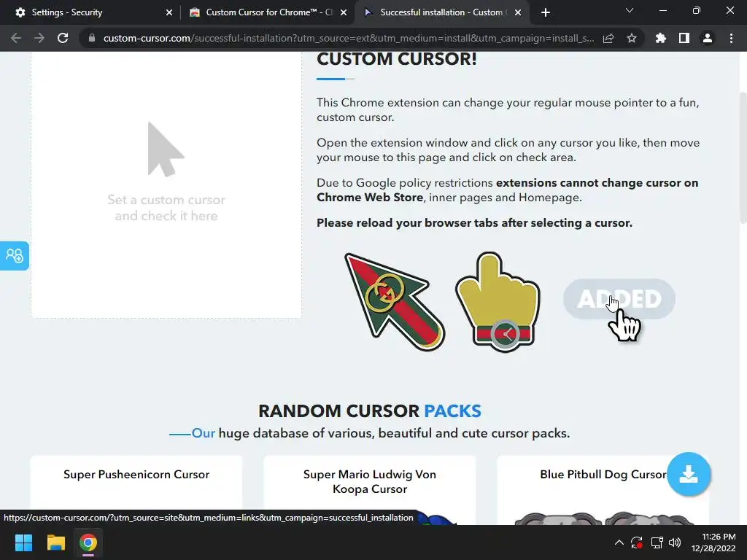Show hidden system tray icons
The height and width of the screenshot is (560, 747).
click(619, 542)
